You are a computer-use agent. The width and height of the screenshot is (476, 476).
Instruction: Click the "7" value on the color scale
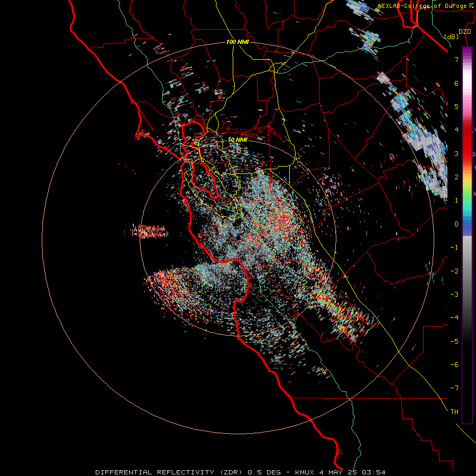[456, 59]
